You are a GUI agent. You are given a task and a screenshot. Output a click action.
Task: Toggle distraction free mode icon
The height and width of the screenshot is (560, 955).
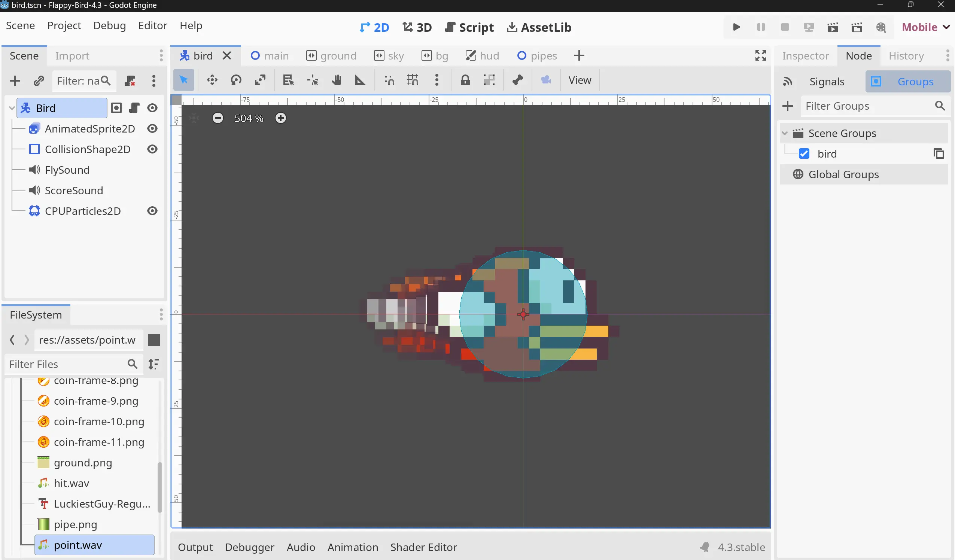coord(760,56)
